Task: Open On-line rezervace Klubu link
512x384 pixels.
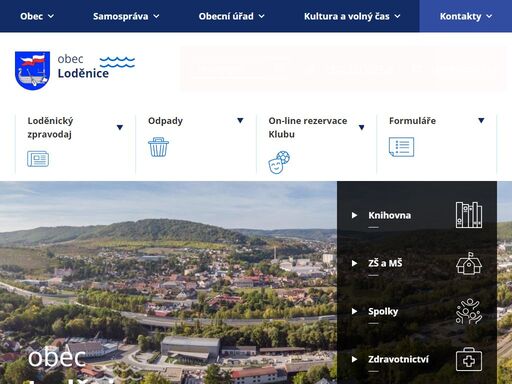Action: point(308,127)
